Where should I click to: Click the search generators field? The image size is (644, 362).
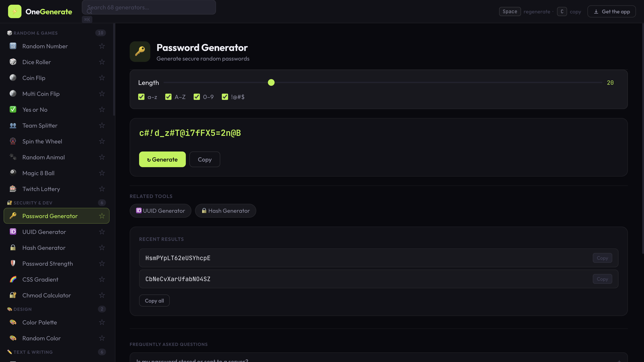(149, 7)
